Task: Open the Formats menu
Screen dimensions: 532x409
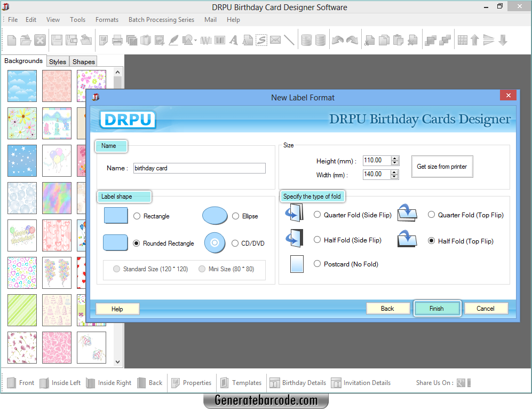Action: coord(107,20)
